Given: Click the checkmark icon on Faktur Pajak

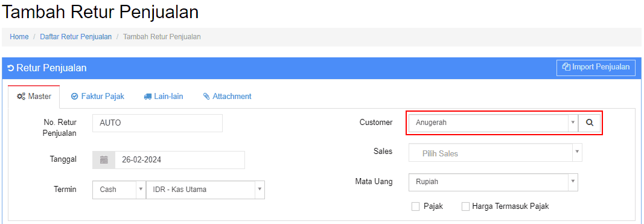Looking at the screenshot, I should click(x=74, y=97).
